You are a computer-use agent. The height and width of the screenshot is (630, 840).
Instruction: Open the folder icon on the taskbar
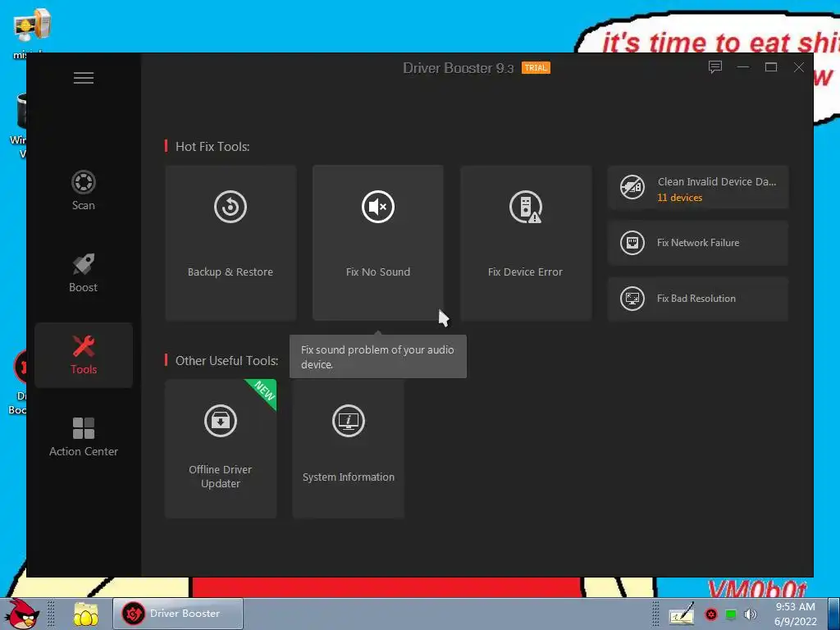[85, 614]
